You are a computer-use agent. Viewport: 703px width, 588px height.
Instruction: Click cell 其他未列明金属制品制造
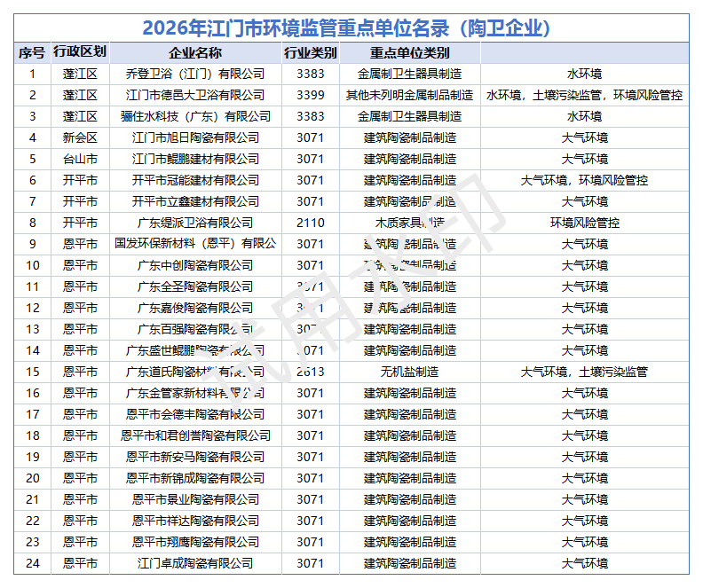(409, 95)
